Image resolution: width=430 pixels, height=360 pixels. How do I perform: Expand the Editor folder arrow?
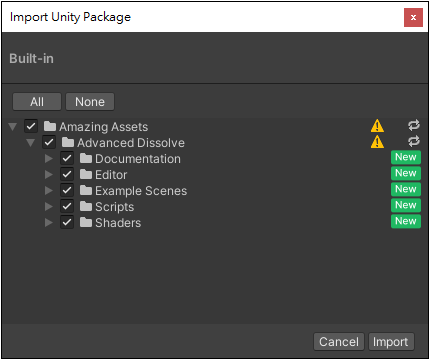(49, 174)
